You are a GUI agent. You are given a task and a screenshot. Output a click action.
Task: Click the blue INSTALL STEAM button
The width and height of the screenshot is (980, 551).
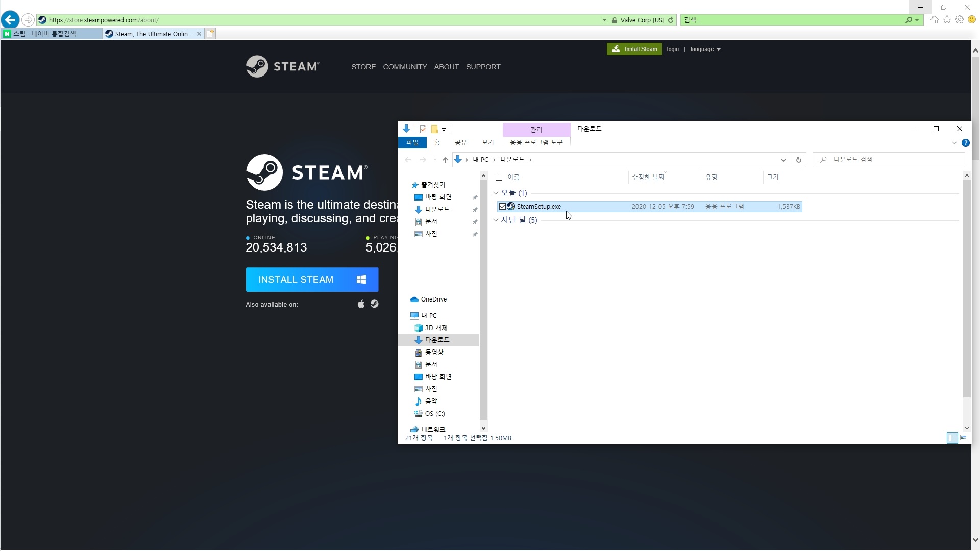pyautogui.click(x=312, y=280)
